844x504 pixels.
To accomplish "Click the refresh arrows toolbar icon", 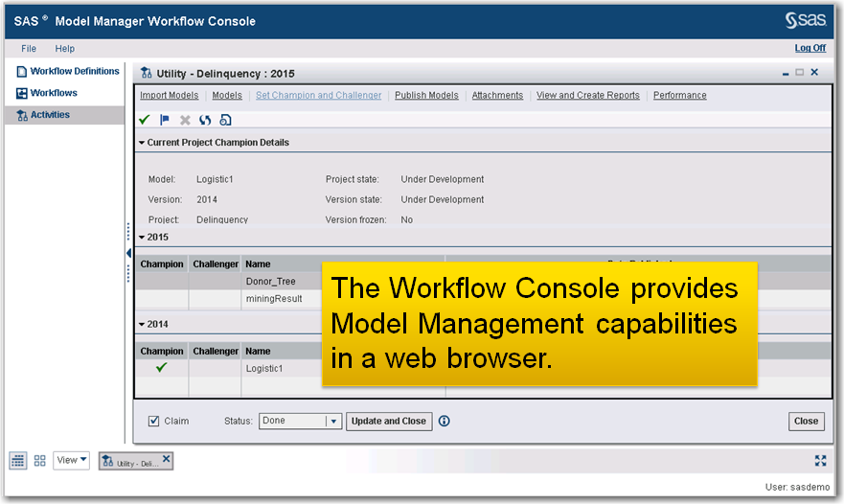I will [205, 120].
